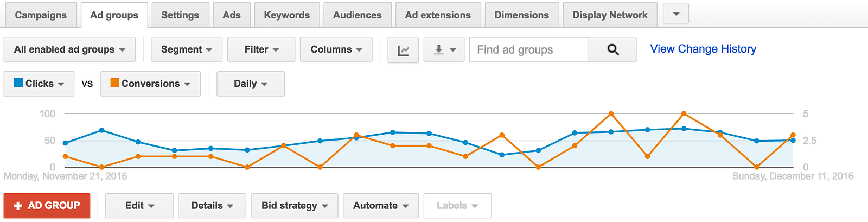Click the chart toggle graph icon
The height and width of the screenshot is (222, 868).
click(x=403, y=50)
